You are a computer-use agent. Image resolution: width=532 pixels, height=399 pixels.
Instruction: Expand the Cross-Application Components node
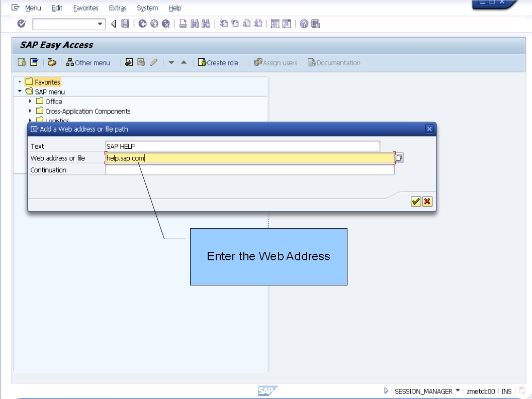pyautogui.click(x=30, y=111)
